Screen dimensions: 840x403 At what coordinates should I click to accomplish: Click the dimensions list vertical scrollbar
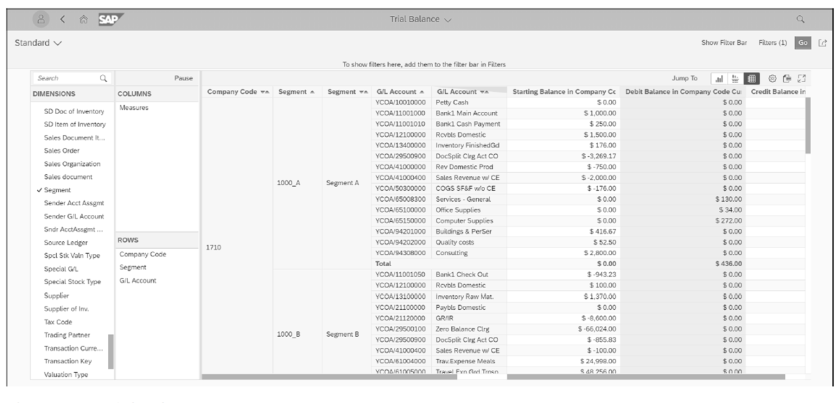(110, 350)
